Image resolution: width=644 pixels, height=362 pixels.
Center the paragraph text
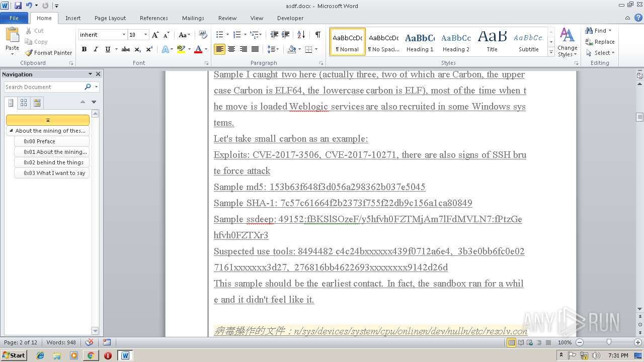coord(231,49)
